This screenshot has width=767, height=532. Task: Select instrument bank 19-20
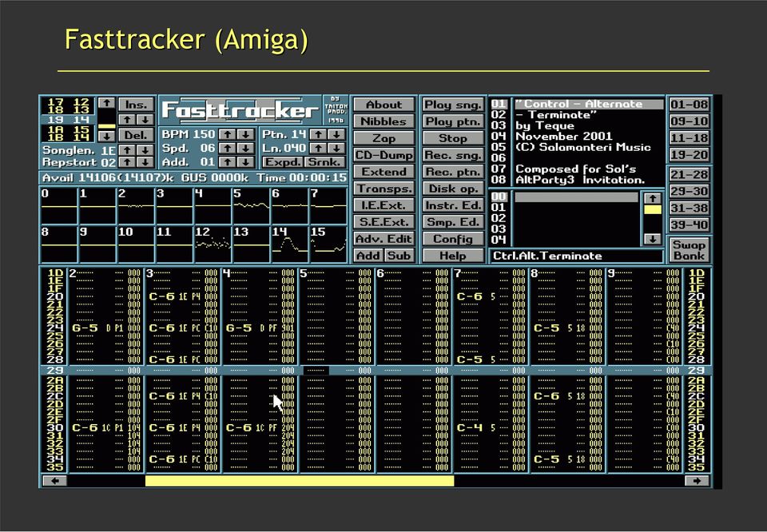coord(689,155)
